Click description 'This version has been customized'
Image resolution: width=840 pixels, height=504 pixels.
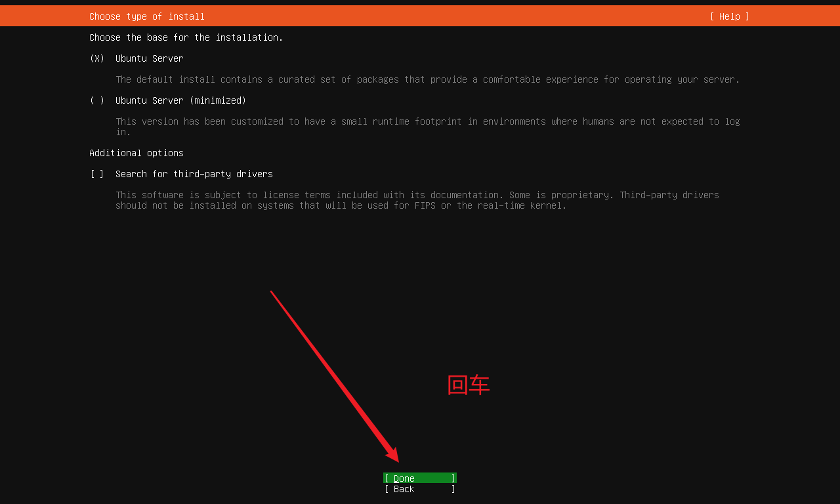pos(428,127)
